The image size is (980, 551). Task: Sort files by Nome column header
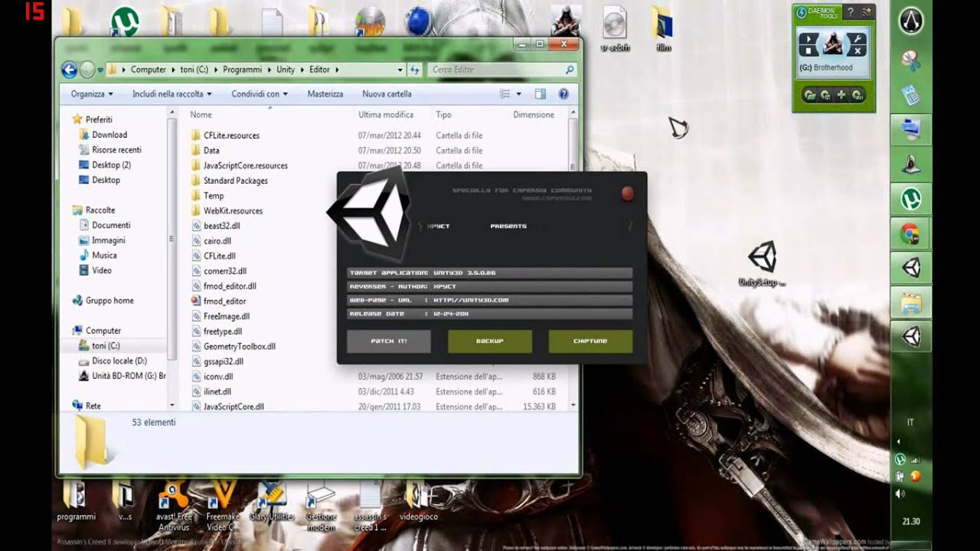point(201,115)
